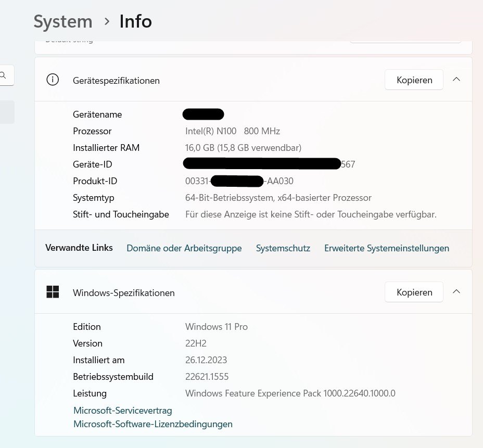Click the Produkt-ID label
This screenshot has height=448, width=483.
95,181
